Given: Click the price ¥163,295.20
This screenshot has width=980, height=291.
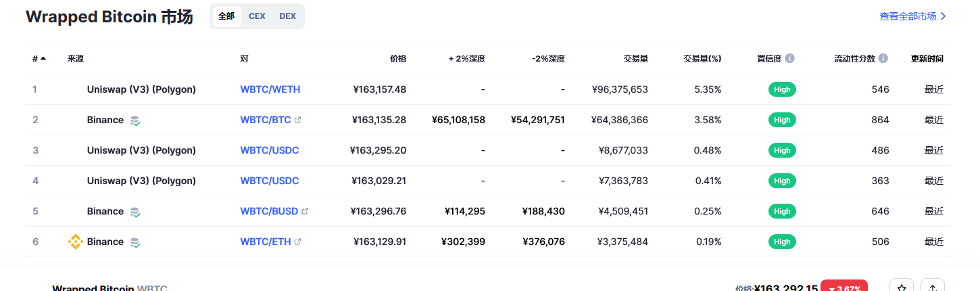Looking at the screenshot, I should click(x=378, y=150).
